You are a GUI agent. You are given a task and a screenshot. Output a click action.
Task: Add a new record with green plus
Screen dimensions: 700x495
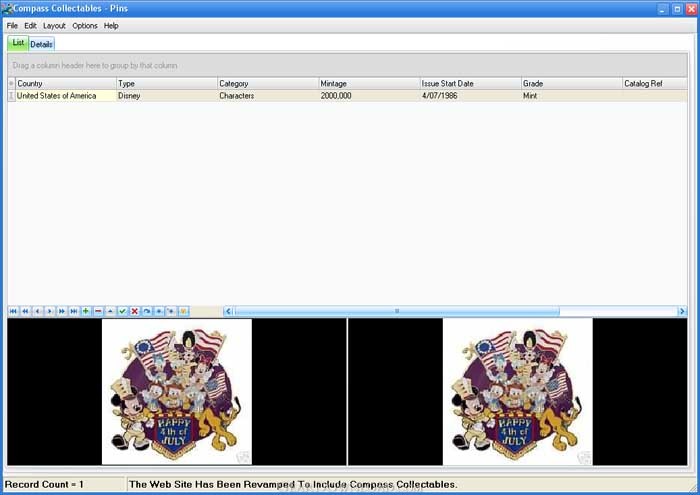86,311
